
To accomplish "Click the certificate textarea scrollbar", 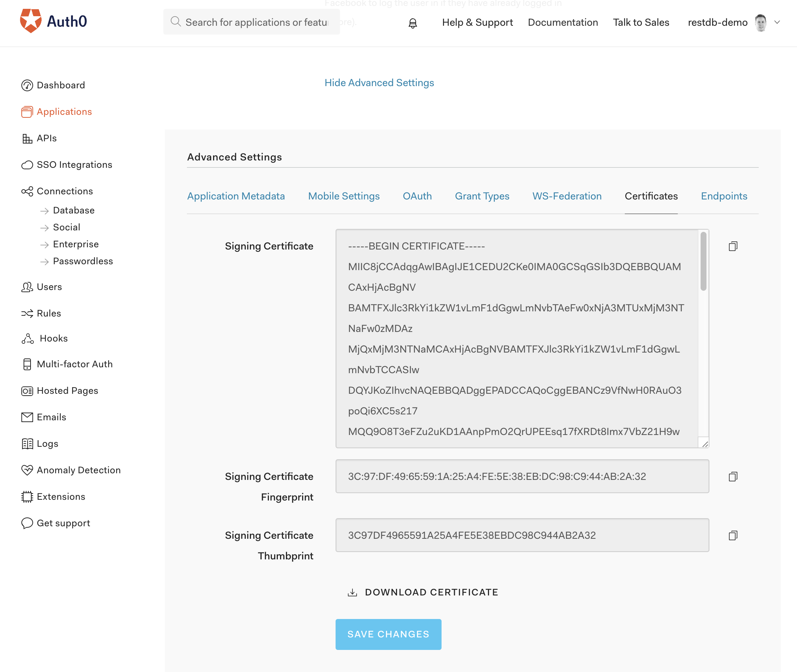I will (x=703, y=261).
